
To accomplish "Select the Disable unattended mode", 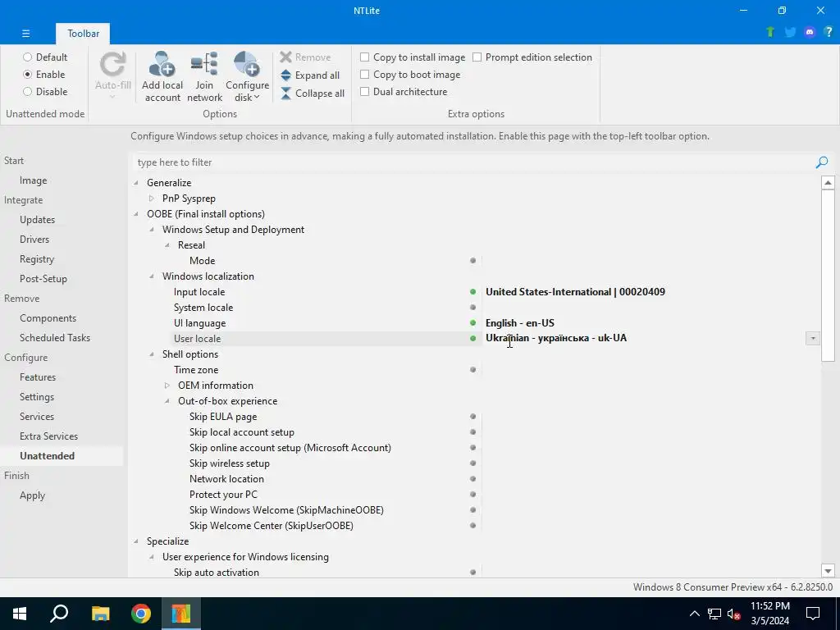I will (27, 92).
